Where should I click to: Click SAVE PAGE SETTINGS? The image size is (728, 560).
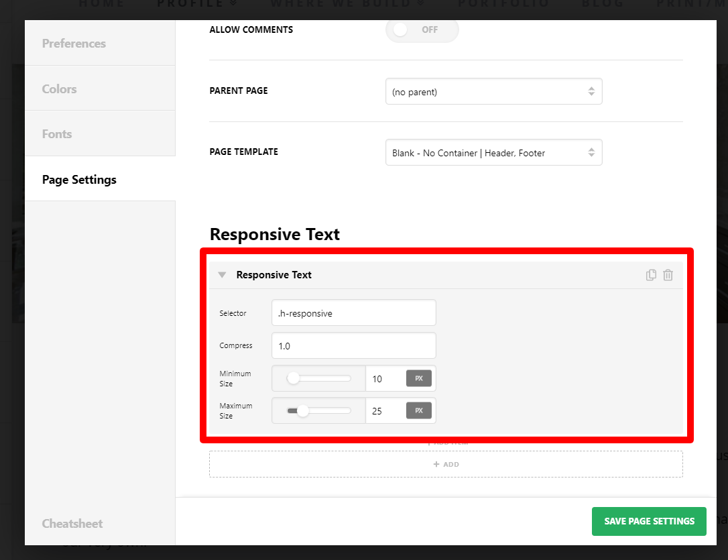tap(649, 521)
